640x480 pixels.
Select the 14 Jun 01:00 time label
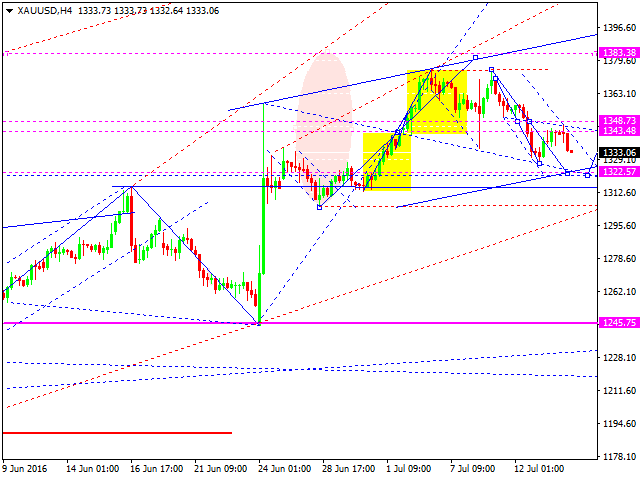[93, 469]
